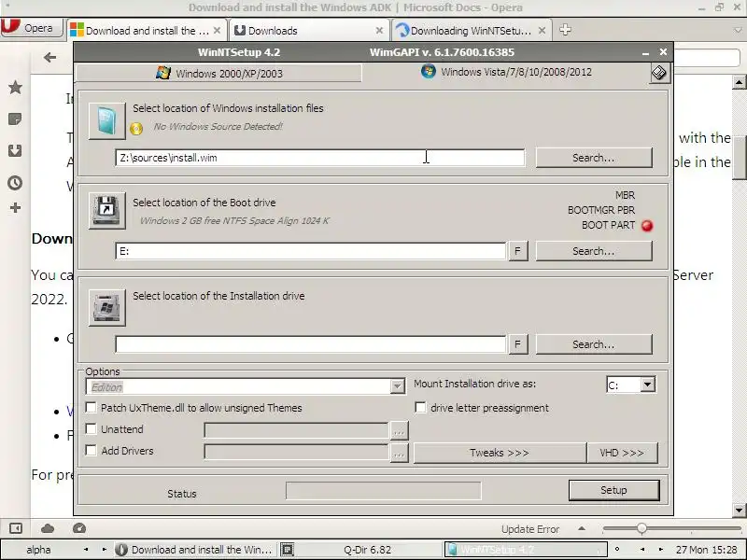
Task: Open Opera history clock in sidebar
Action: pyautogui.click(x=15, y=183)
